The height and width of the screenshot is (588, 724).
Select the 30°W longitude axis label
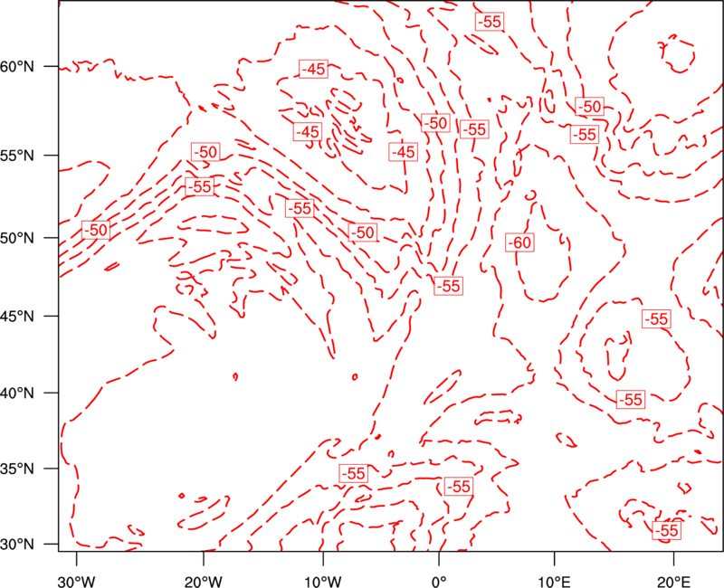pyautogui.click(x=77, y=581)
